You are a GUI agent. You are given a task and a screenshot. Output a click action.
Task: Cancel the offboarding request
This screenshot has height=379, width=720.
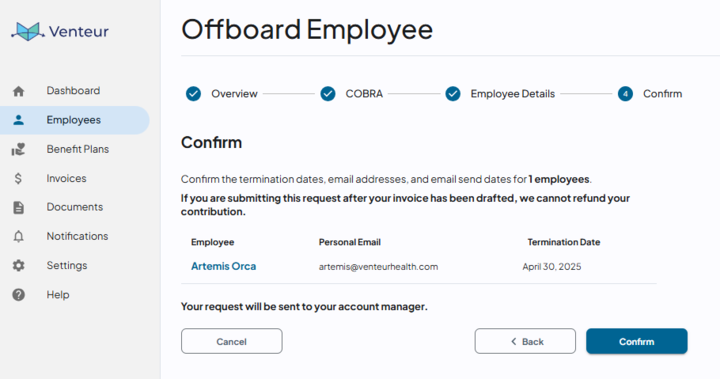tap(231, 341)
